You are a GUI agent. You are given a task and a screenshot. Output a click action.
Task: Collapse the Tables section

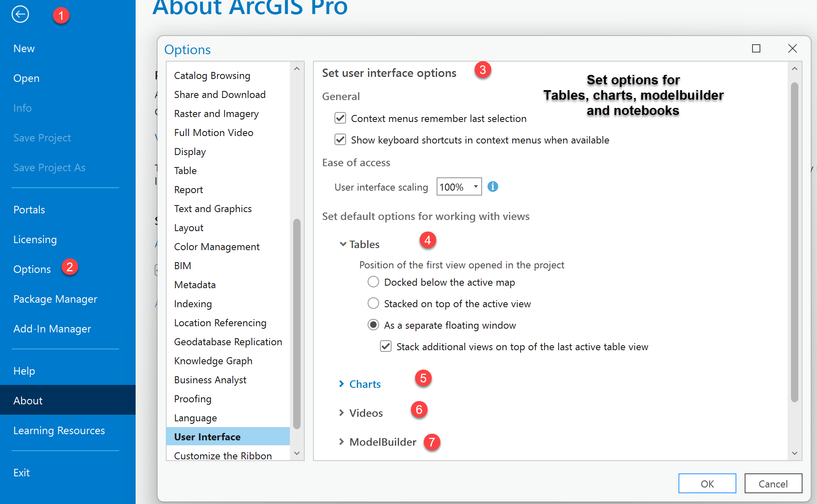point(342,244)
